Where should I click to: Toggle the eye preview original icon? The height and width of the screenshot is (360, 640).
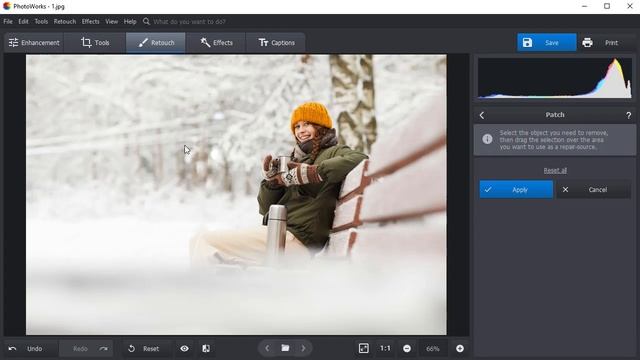click(x=184, y=349)
